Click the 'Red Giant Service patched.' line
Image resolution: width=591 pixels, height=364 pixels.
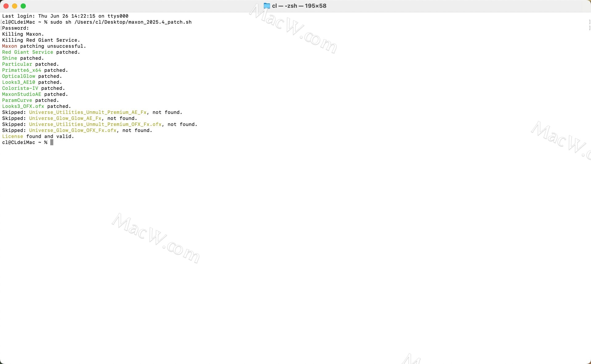click(41, 52)
